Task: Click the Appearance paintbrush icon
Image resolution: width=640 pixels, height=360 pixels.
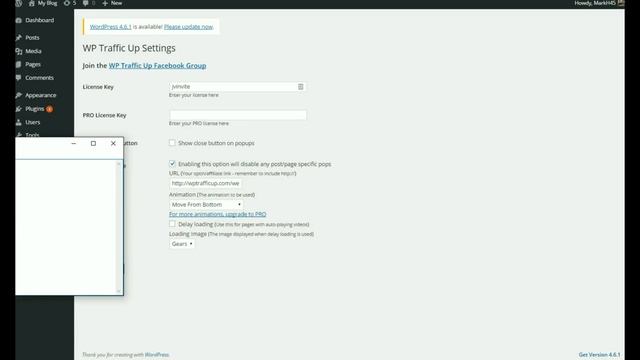Action: click(19, 95)
